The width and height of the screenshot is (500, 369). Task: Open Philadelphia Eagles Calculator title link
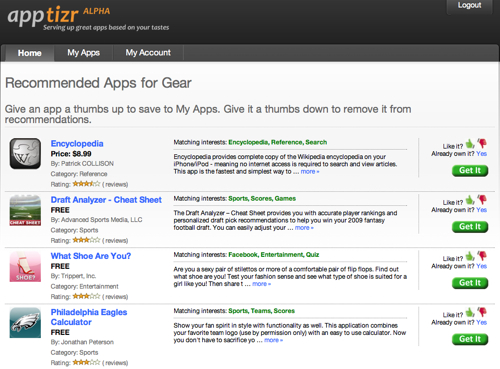click(89, 317)
